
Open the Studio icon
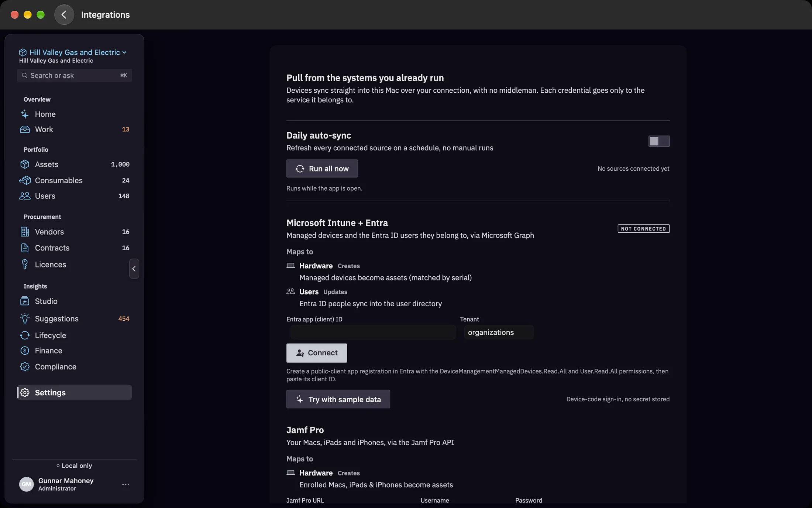(25, 301)
